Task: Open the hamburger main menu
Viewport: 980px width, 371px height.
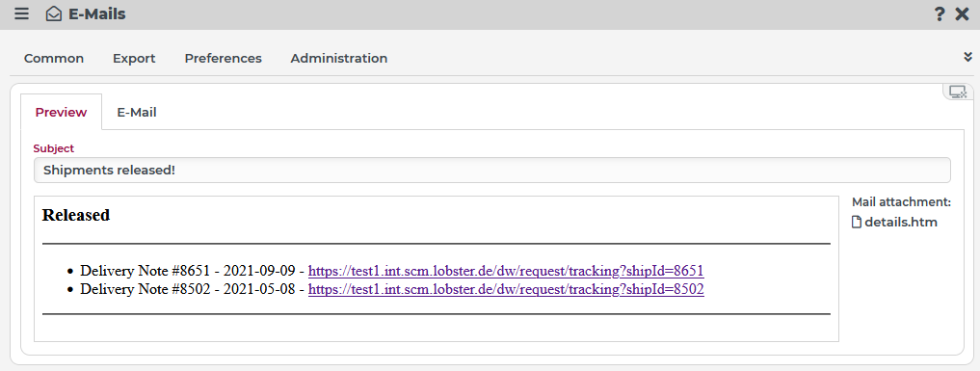Action: tap(22, 13)
